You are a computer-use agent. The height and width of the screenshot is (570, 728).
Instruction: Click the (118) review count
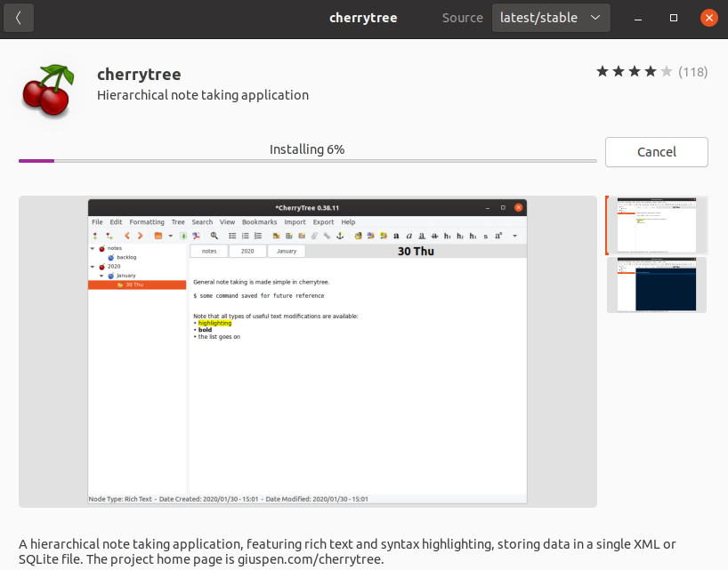pyautogui.click(x=692, y=72)
